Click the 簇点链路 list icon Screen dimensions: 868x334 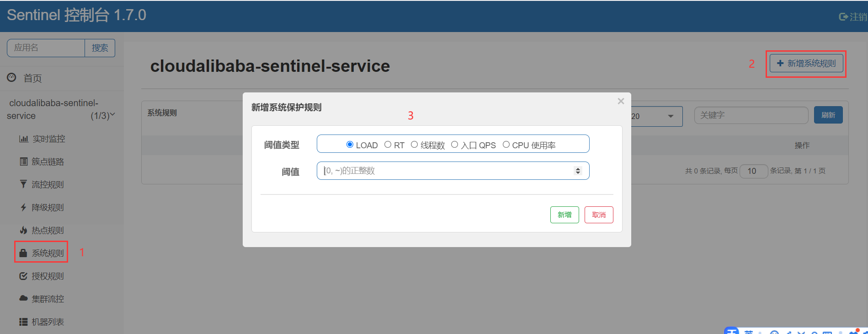tap(23, 162)
